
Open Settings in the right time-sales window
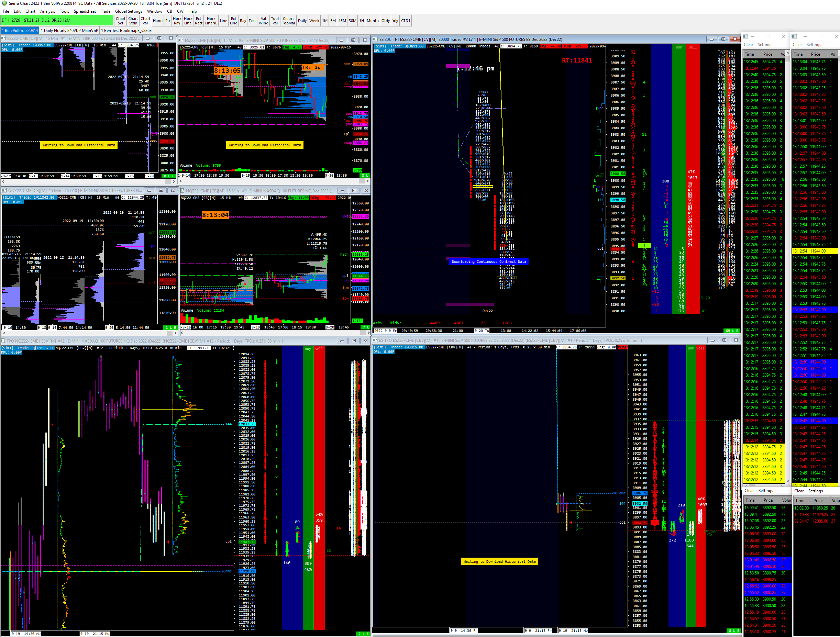click(x=814, y=45)
